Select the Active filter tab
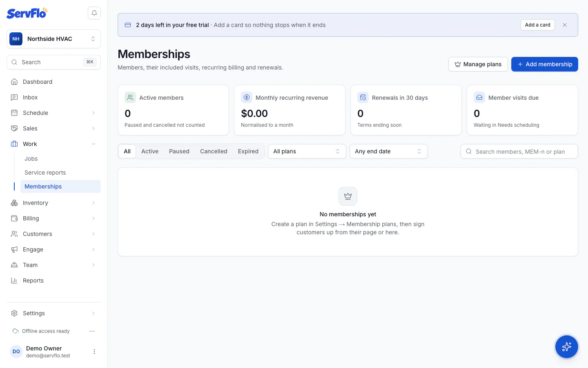Screen dimensions: 588x368 (150, 151)
